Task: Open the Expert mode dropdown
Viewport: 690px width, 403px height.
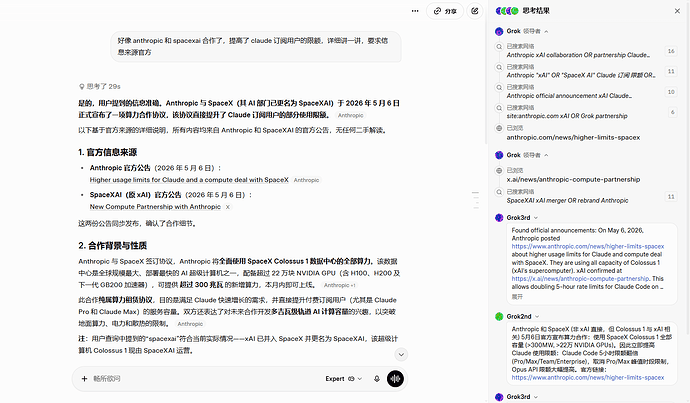Action: [x=344, y=378]
